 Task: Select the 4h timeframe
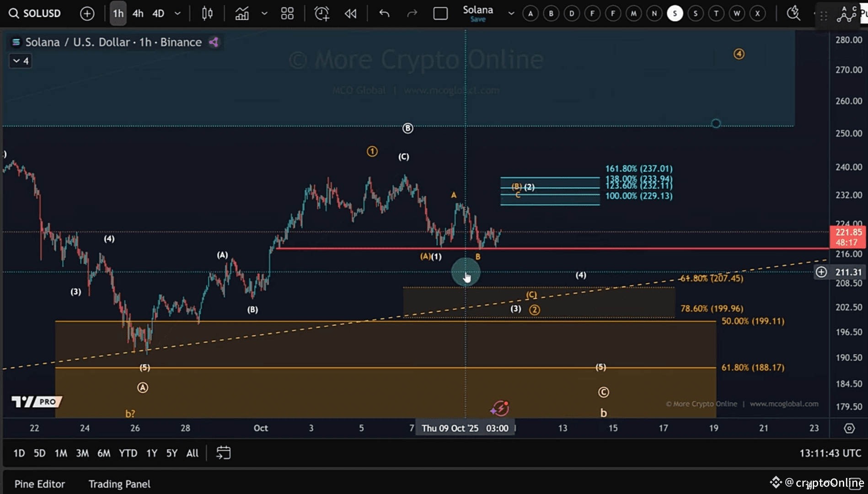(138, 14)
